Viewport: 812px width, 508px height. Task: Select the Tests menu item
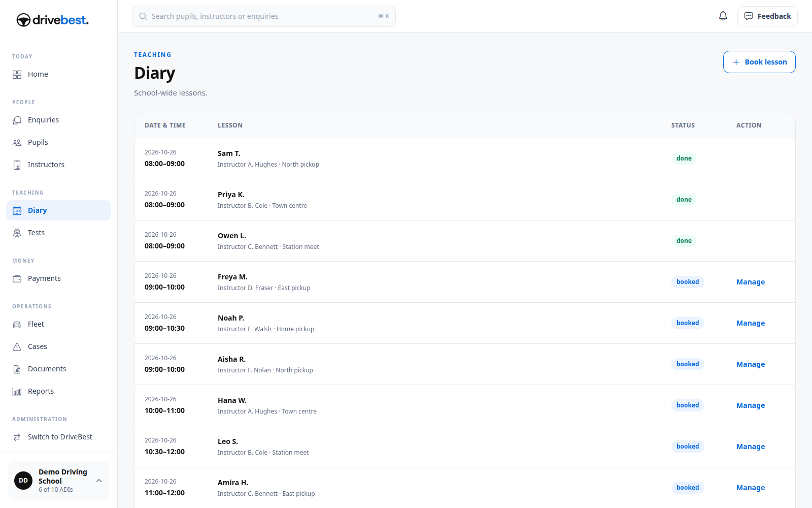pyautogui.click(x=58, y=233)
